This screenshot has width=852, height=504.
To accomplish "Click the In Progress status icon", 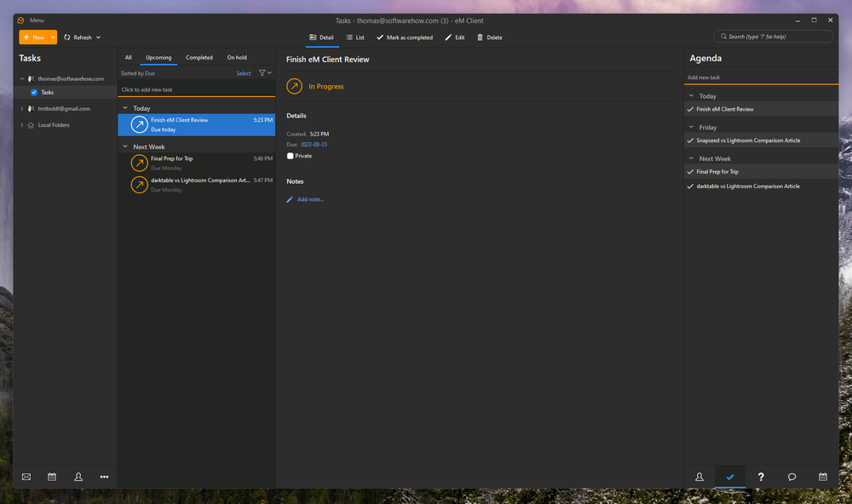I will click(x=295, y=86).
